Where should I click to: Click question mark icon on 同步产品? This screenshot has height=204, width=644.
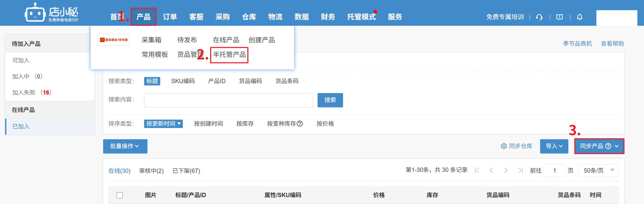pyautogui.click(x=608, y=146)
